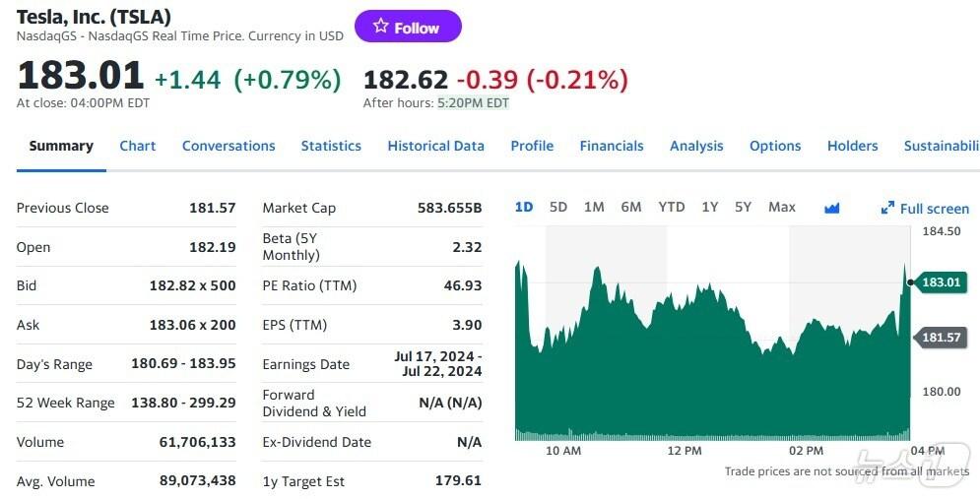The image size is (980, 499).
Task: Switch to the Chart tab
Action: pyautogui.click(x=138, y=146)
